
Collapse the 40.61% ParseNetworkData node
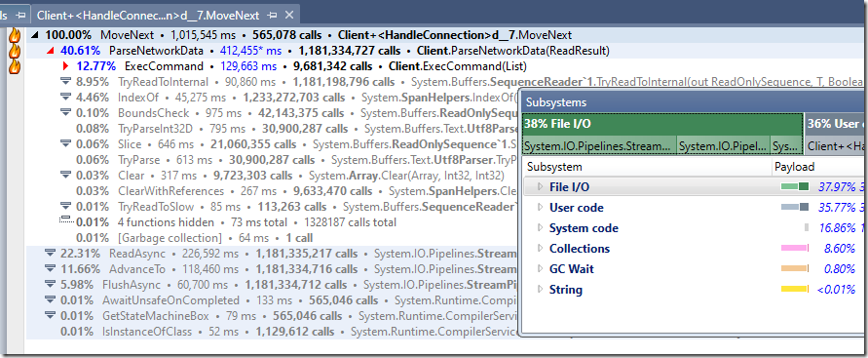51,51
